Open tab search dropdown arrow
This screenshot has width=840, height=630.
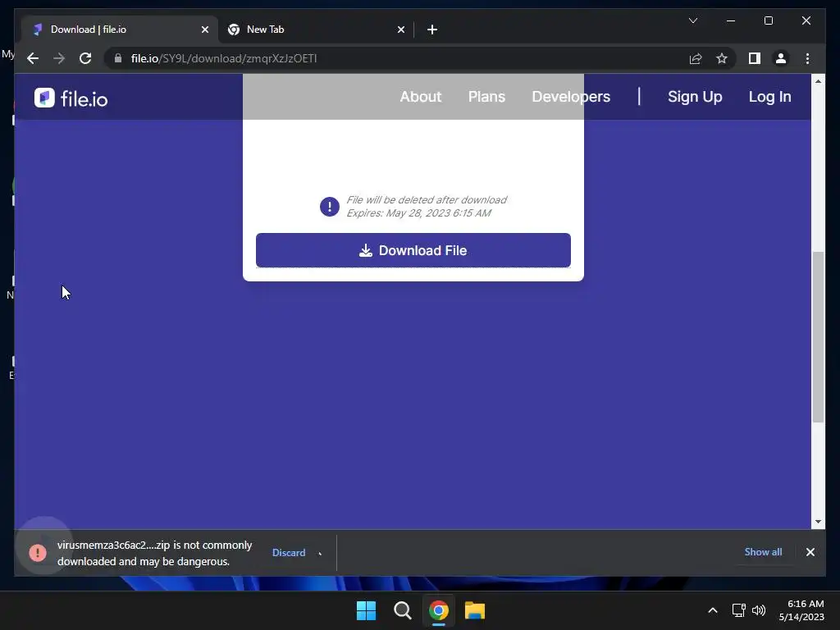click(x=692, y=21)
